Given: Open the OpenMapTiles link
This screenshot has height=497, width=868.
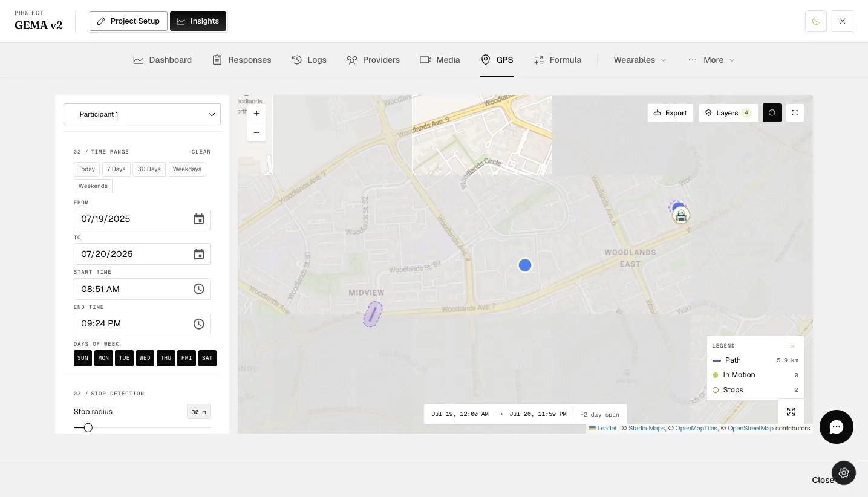Looking at the screenshot, I should (696, 428).
